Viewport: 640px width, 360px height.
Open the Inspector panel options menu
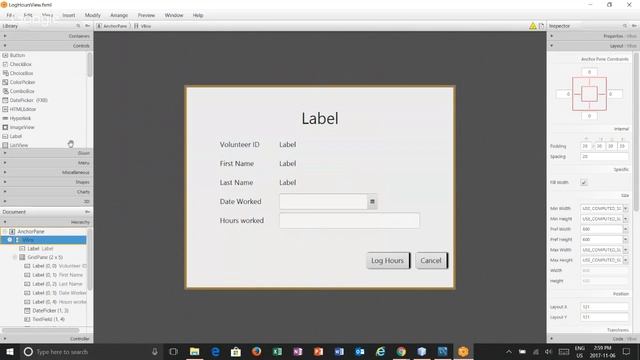pyautogui.click(x=634, y=26)
